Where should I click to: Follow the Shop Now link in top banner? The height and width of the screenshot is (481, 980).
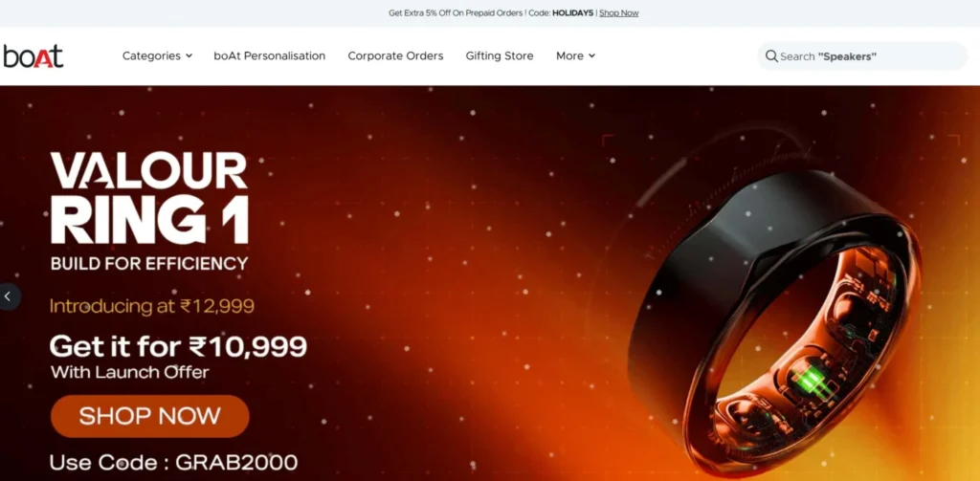tap(619, 13)
